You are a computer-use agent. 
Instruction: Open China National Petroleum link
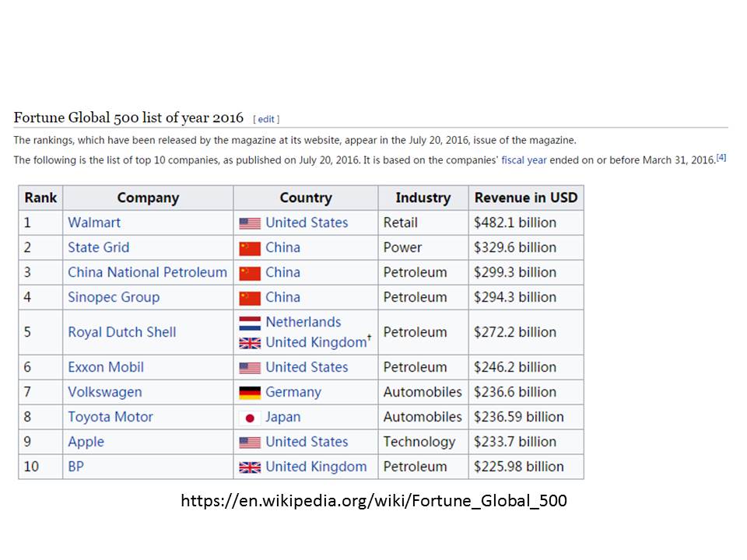coord(147,272)
